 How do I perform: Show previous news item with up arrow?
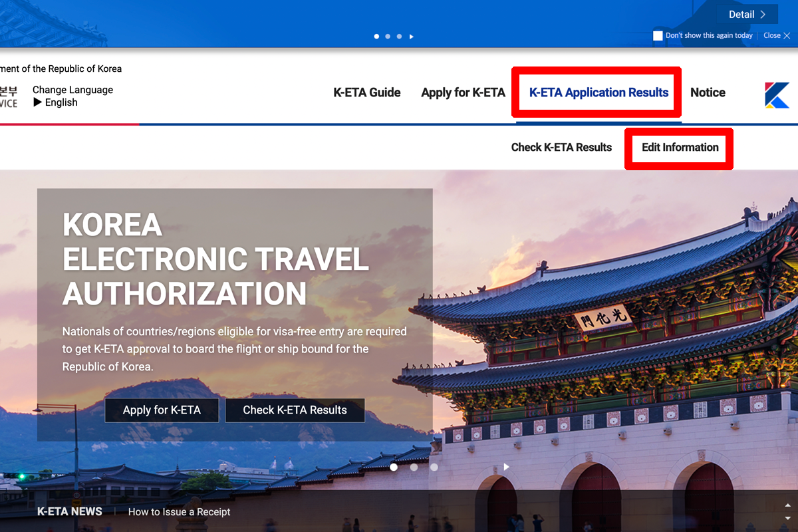[x=788, y=505]
